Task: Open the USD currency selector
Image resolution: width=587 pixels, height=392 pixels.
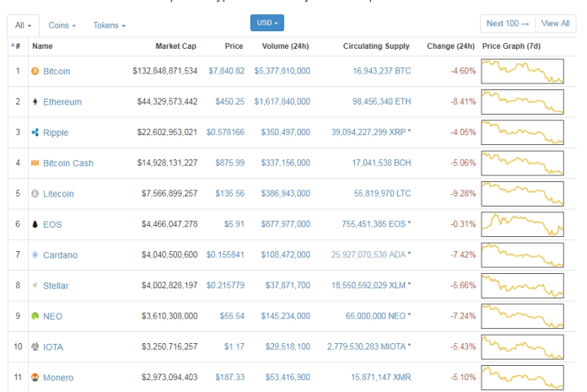Action: pos(267,23)
